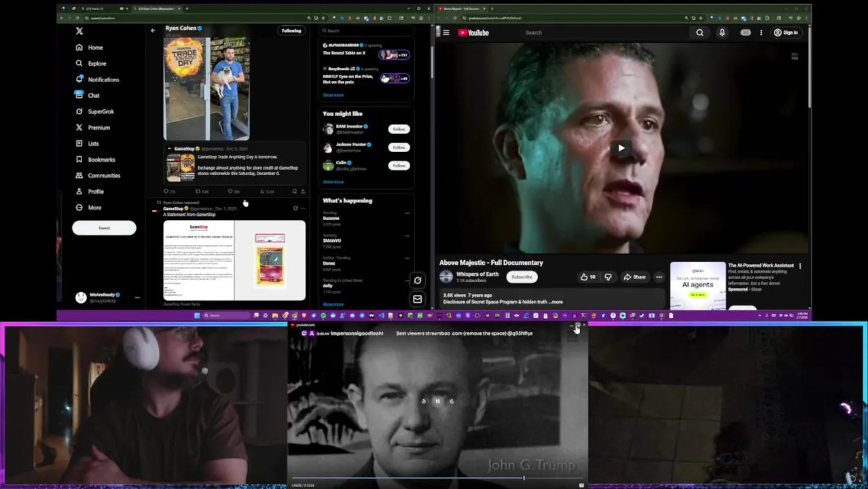Follow BAM Investor
This screenshot has width=868, height=489.
click(x=399, y=129)
